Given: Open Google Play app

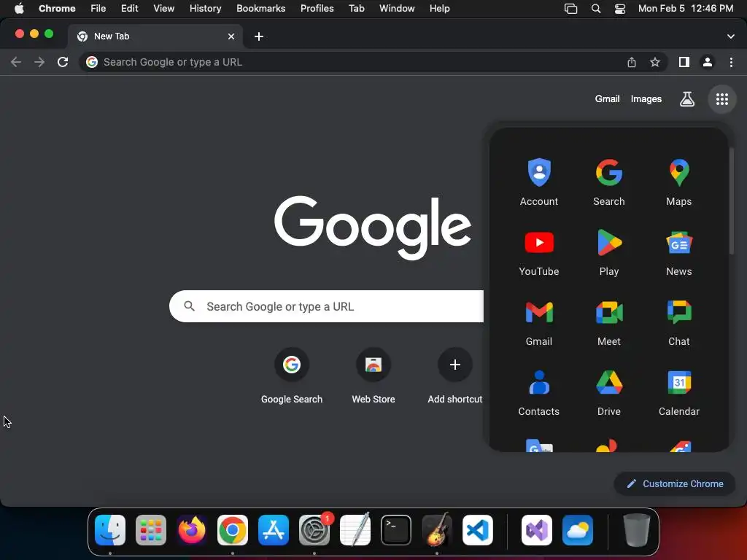Looking at the screenshot, I should click(x=609, y=252).
